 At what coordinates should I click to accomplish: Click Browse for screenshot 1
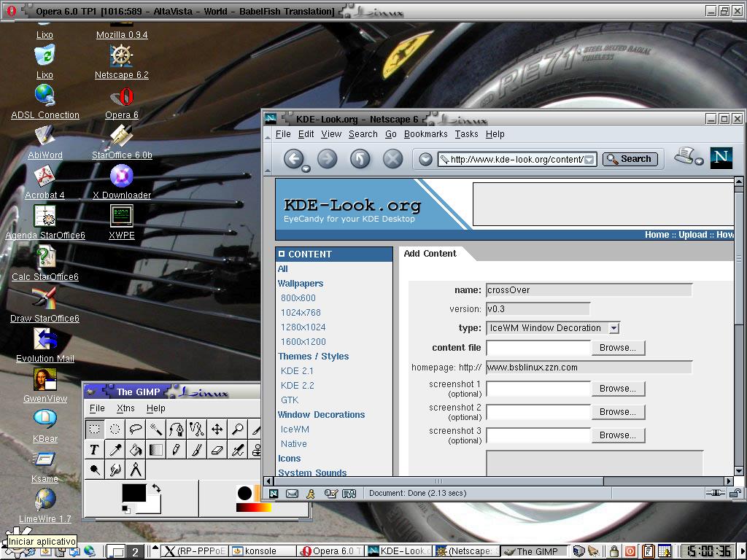(618, 389)
